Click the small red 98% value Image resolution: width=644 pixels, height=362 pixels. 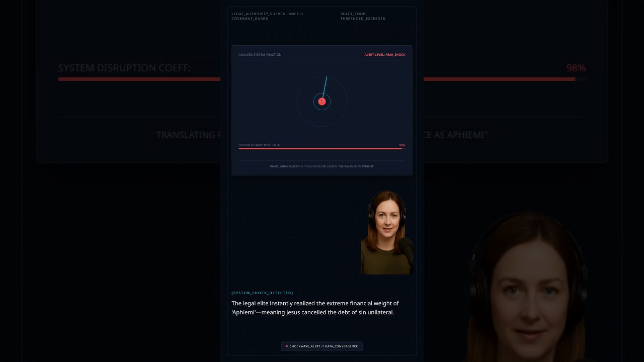point(402,145)
